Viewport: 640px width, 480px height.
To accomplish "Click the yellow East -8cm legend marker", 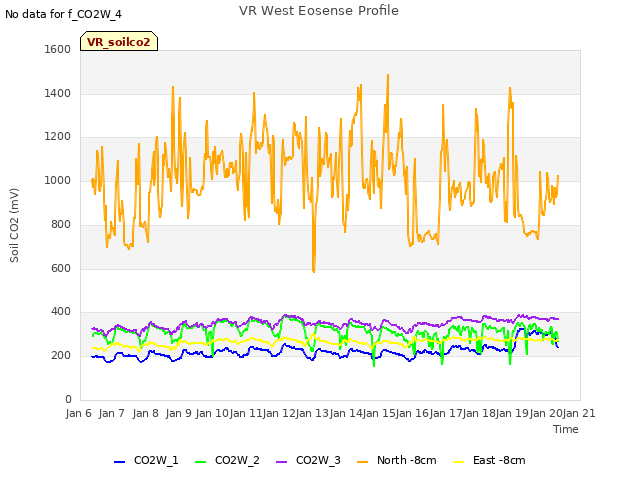I will 459,462.
